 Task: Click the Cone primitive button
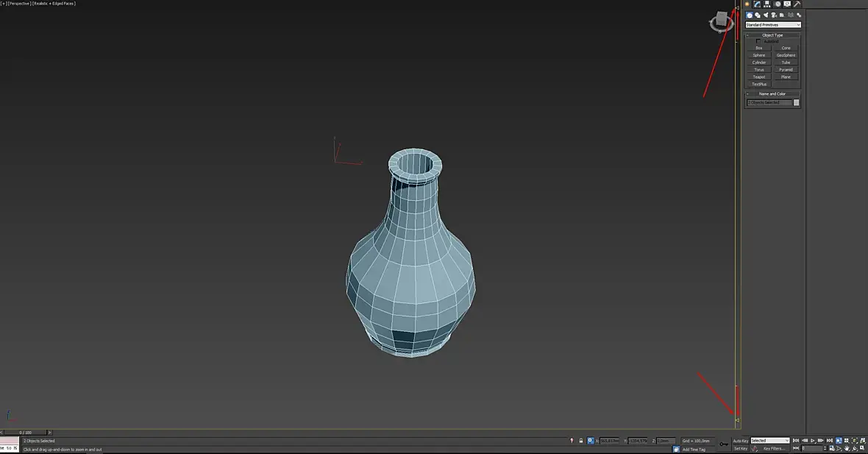pyautogui.click(x=786, y=48)
